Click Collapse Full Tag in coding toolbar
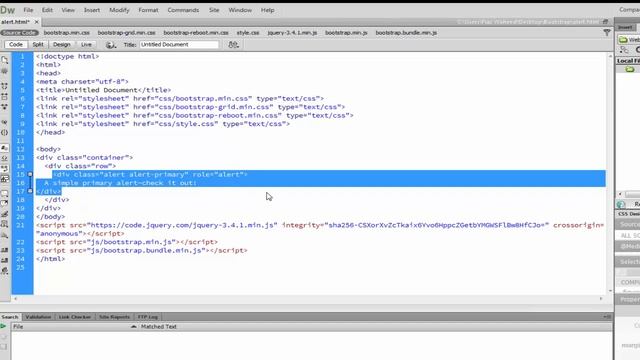The width and height of the screenshot is (640, 360). (4, 86)
